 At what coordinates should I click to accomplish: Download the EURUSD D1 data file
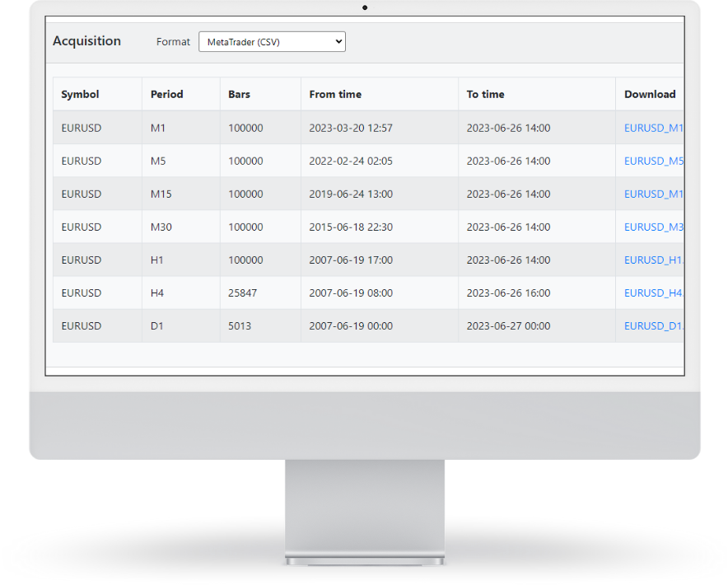[654, 325]
